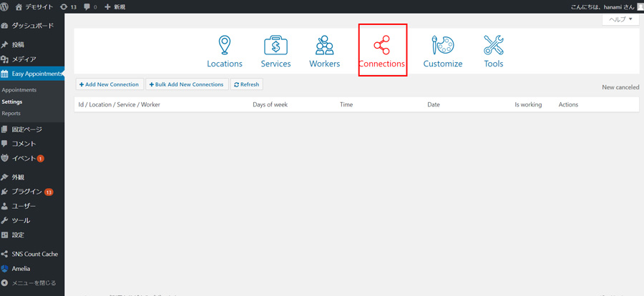644x296 pixels.
Task: Go to ダッシュボード menu label
Action: pyautogui.click(x=32, y=26)
